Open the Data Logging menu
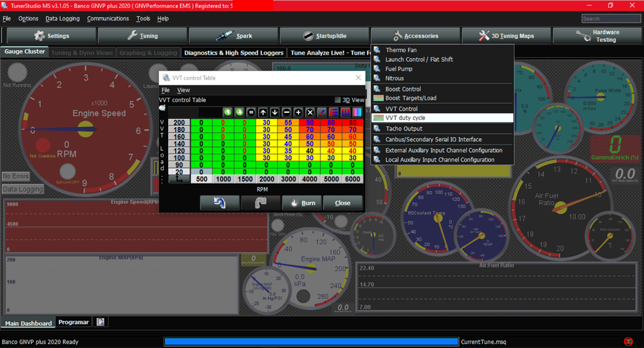 click(62, 19)
